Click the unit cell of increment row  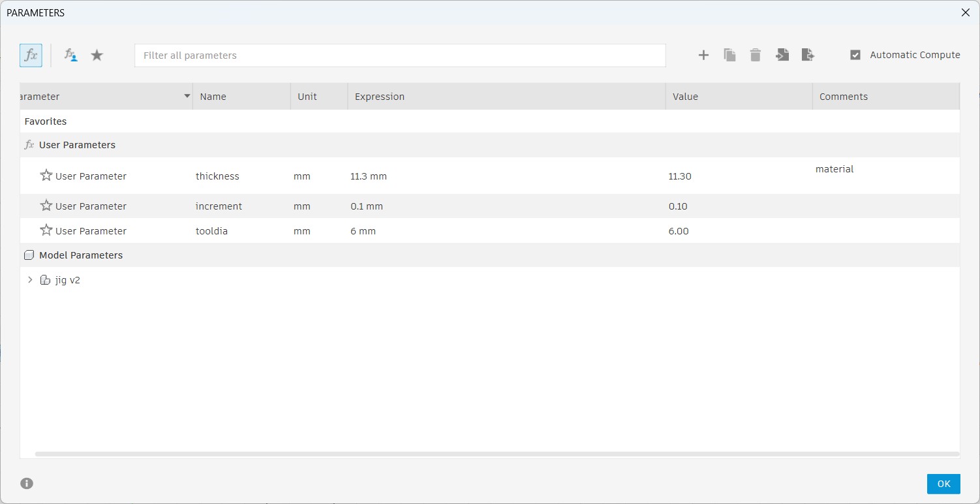click(x=302, y=206)
